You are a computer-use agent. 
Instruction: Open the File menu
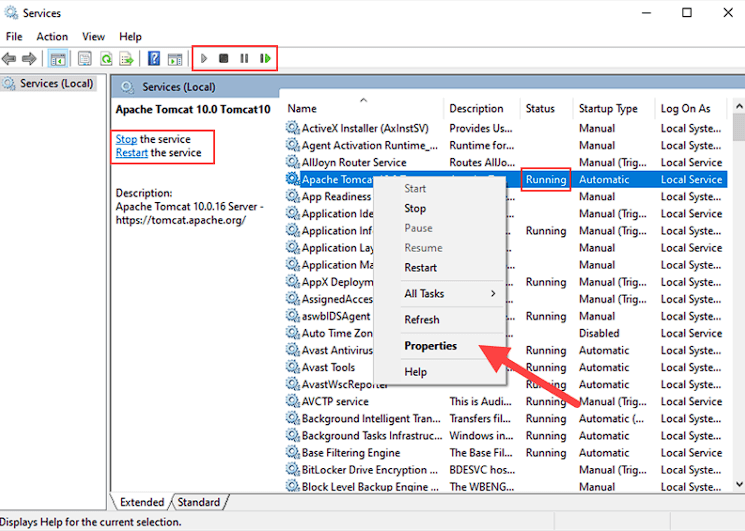(14, 37)
